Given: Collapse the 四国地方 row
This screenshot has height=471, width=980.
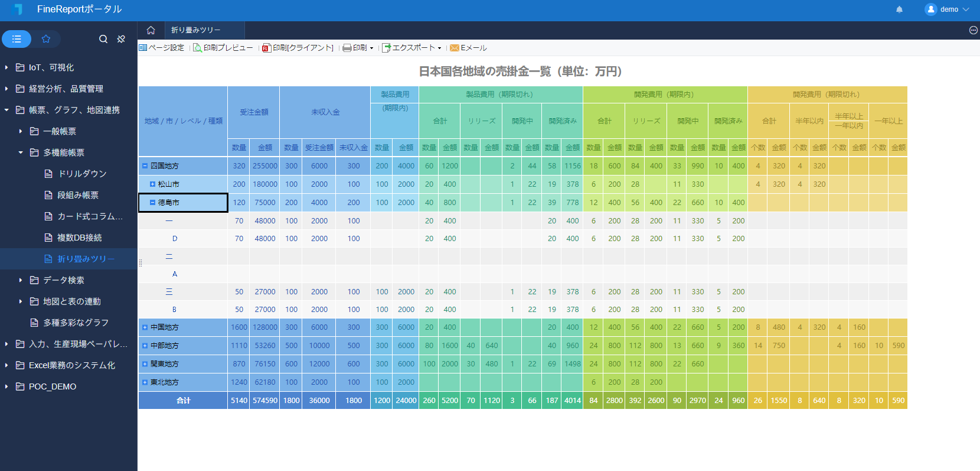Looking at the screenshot, I should point(145,166).
